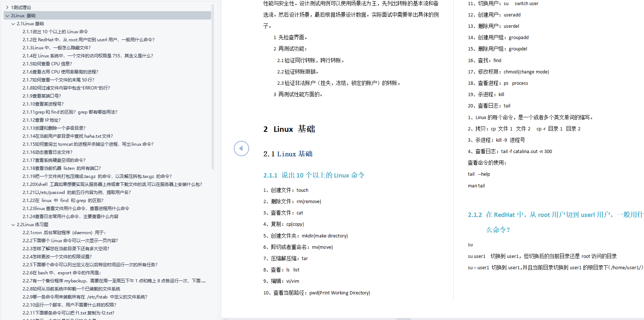Open 2.1.17查看系统硬盘空间的命令
The image size is (644, 320).
point(54,160)
